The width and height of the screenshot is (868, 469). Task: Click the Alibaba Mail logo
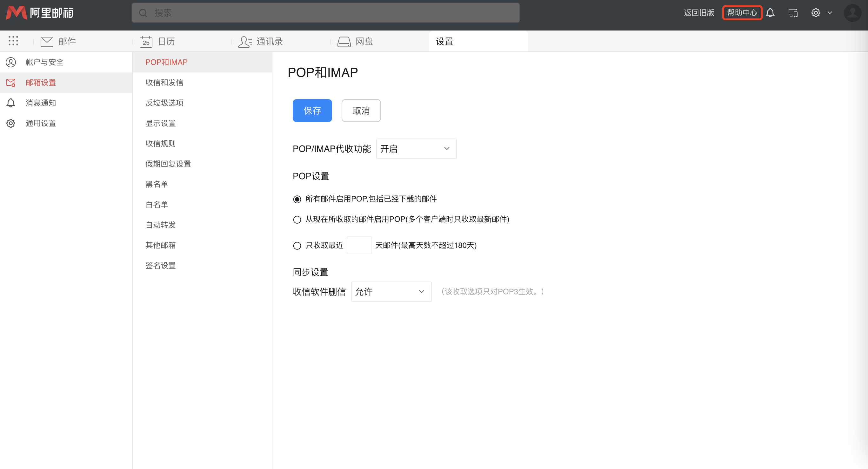coord(40,13)
